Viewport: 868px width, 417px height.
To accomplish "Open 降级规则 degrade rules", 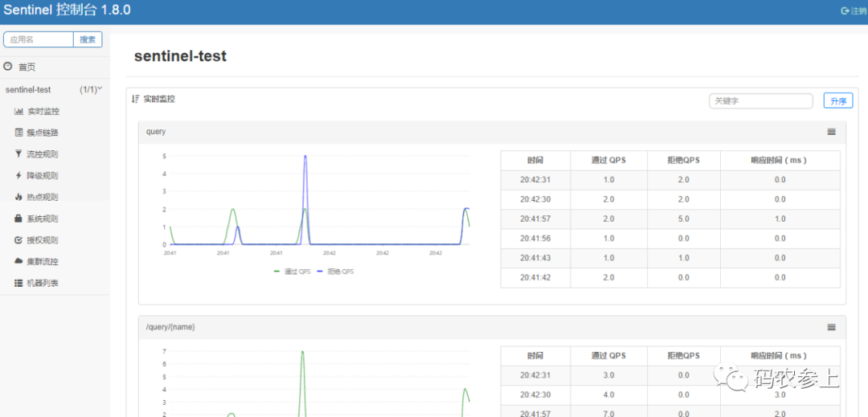I will click(x=43, y=176).
